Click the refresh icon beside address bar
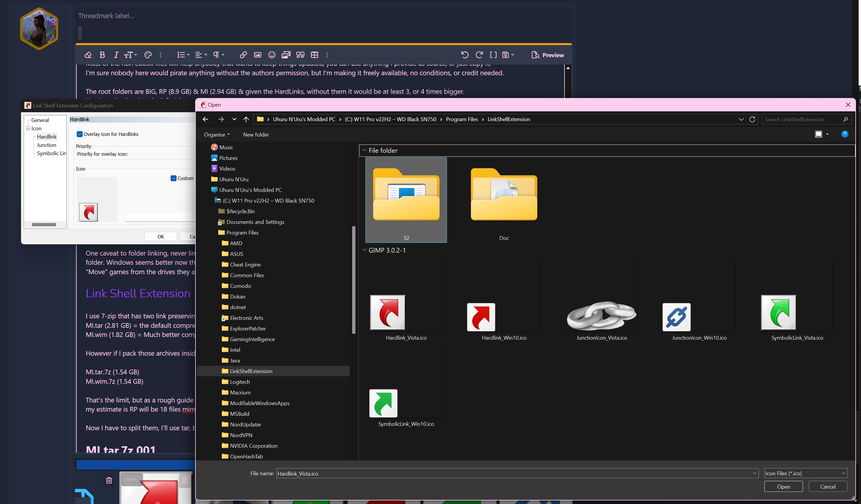Viewport: 861px width, 504px height. [752, 119]
